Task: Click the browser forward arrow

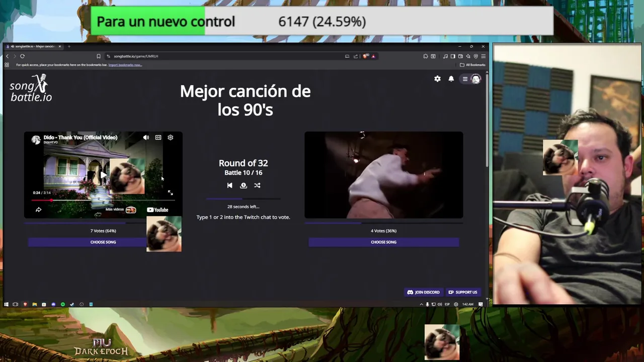Action: pos(15,56)
